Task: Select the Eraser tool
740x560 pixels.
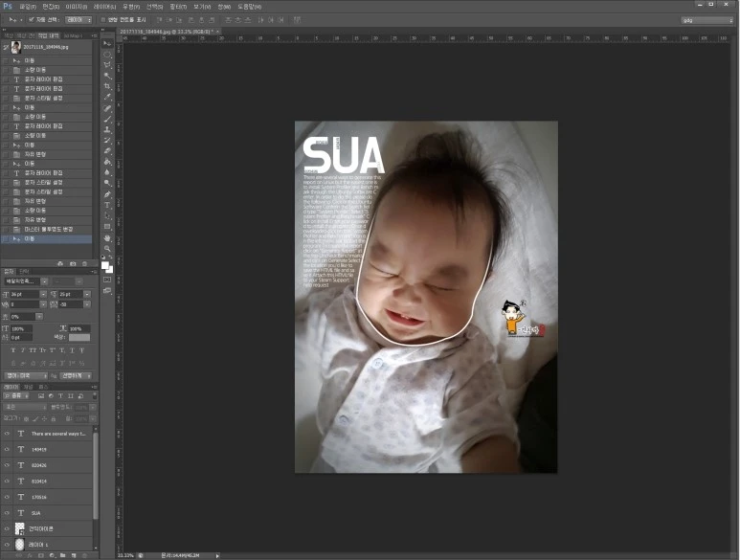Action: [x=107, y=151]
